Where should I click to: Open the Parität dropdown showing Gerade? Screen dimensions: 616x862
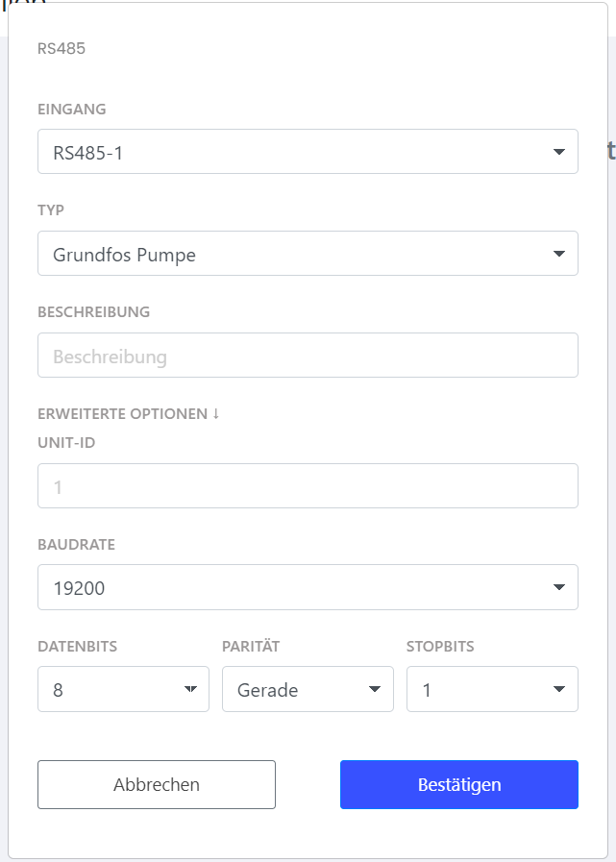(x=293, y=689)
